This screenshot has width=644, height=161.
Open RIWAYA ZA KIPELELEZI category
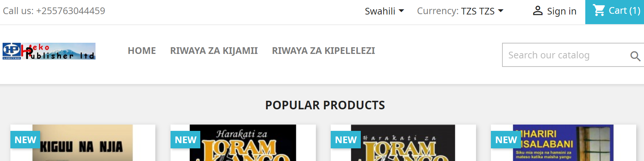323,51
